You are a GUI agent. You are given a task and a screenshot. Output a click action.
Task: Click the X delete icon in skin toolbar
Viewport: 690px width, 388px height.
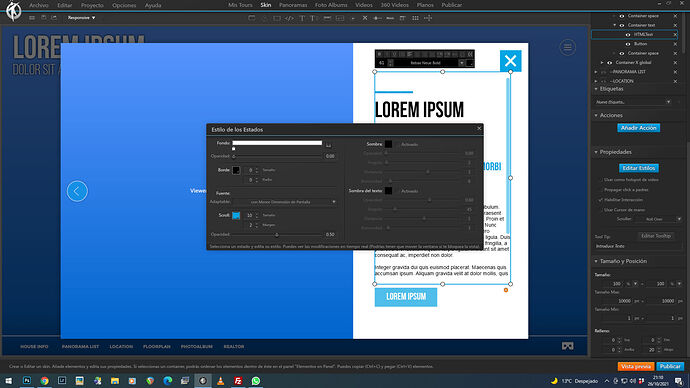tap(365, 18)
